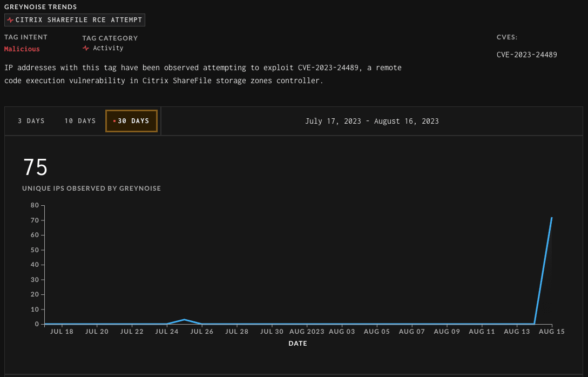The height and width of the screenshot is (377, 588).
Task: Switch to the 3 Days view
Action: tap(31, 121)
